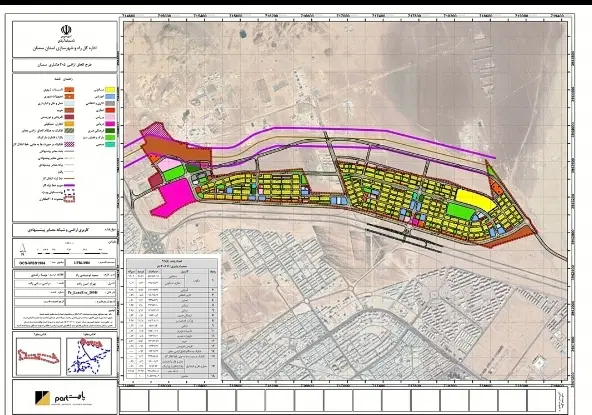
Task: Open the red outline locator map thumbnail
Action: pyautogui.click(x=39, y=356)
